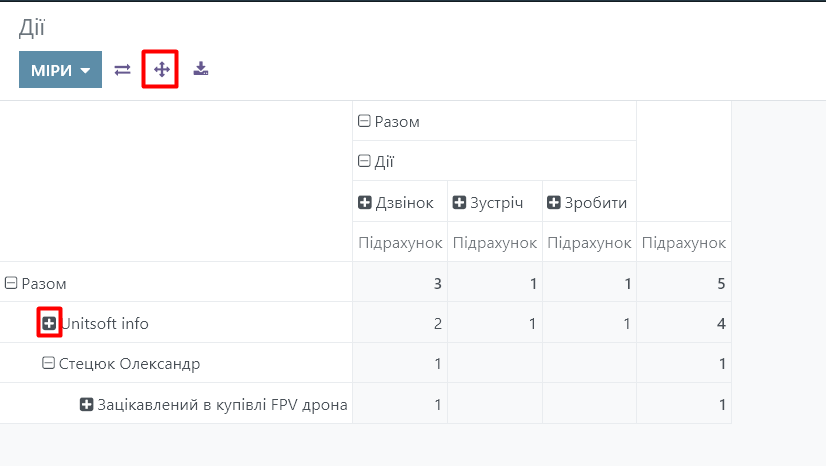Expand the Дзвінок column
This screenshot has width=826, height=466.
(x=397, y=203)
